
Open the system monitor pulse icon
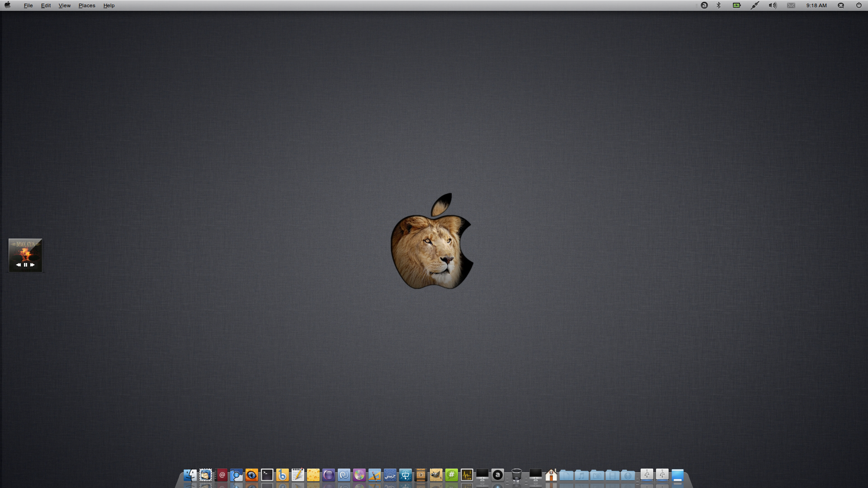467,475
